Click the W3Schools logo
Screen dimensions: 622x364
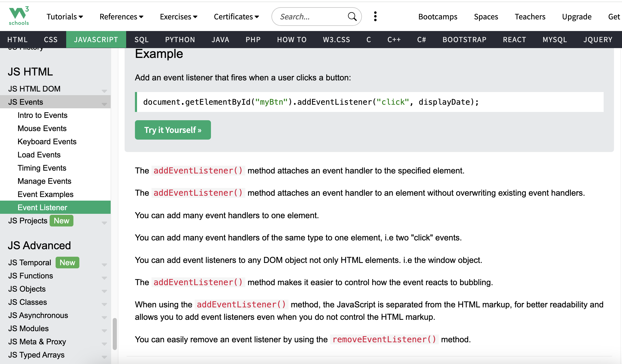click(19, 16)
